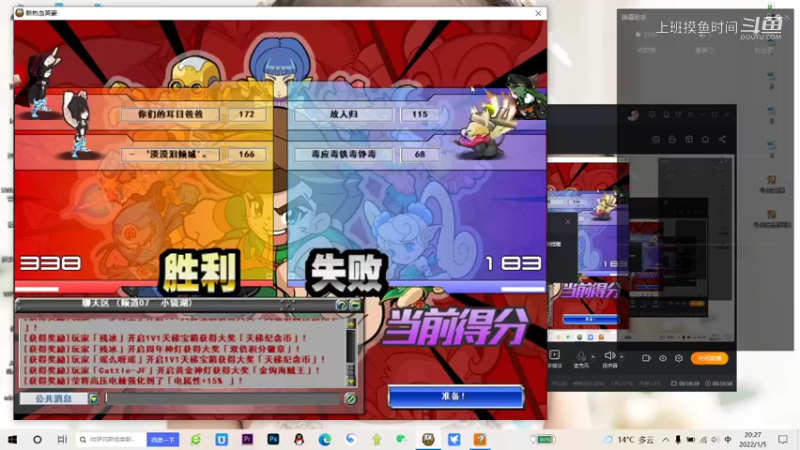This screenshot has height=450, width=800.
Task: Click the Douyu microphone icon
Action: point(581,356)
